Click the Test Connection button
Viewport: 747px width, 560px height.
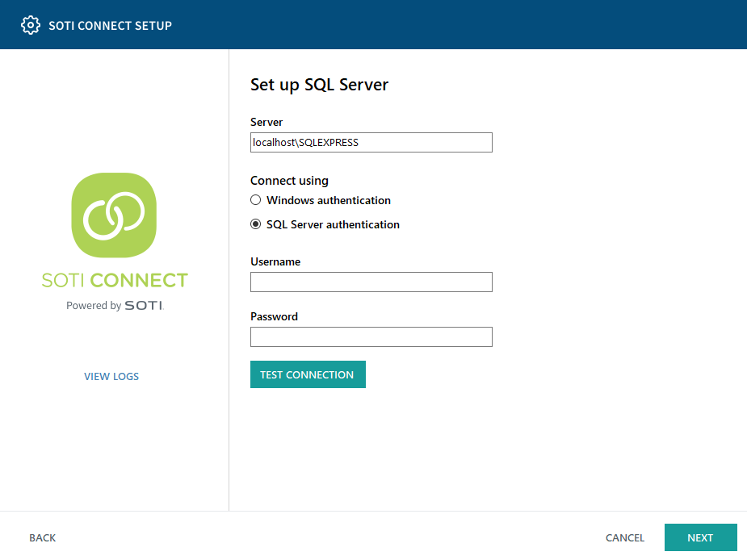(x=308, y=374)
